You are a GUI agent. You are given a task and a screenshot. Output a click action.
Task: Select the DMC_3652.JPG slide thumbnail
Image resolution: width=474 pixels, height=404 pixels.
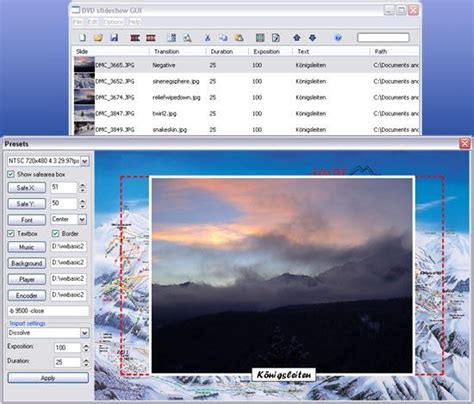point(84,81)
